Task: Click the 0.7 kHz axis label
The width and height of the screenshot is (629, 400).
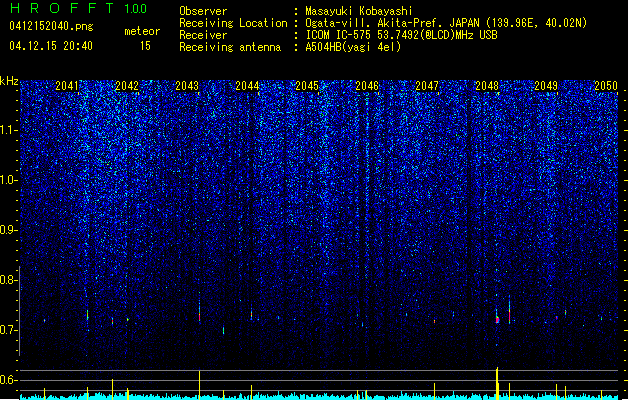Action: [x=9, y=330]
